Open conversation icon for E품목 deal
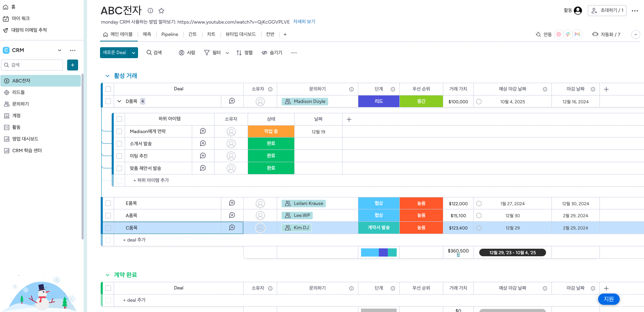644x312 pixels. click(x=232, y=203)
